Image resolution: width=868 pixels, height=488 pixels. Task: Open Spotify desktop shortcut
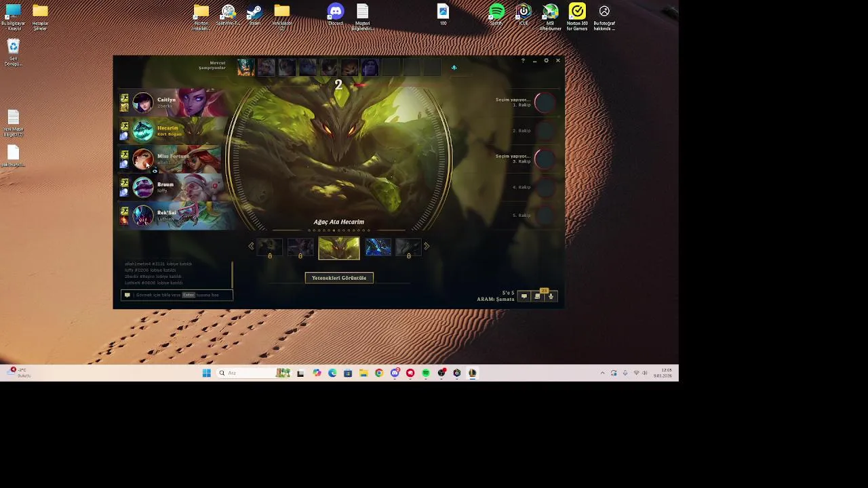pos(496,16)
